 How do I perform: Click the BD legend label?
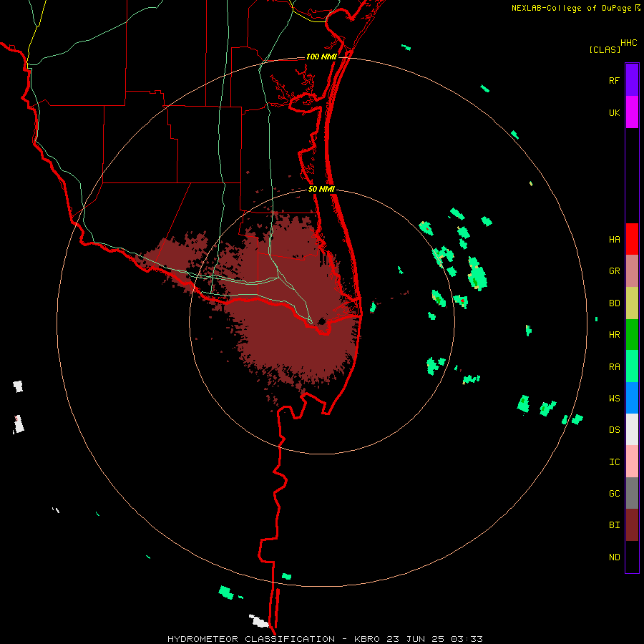[614, 303]
